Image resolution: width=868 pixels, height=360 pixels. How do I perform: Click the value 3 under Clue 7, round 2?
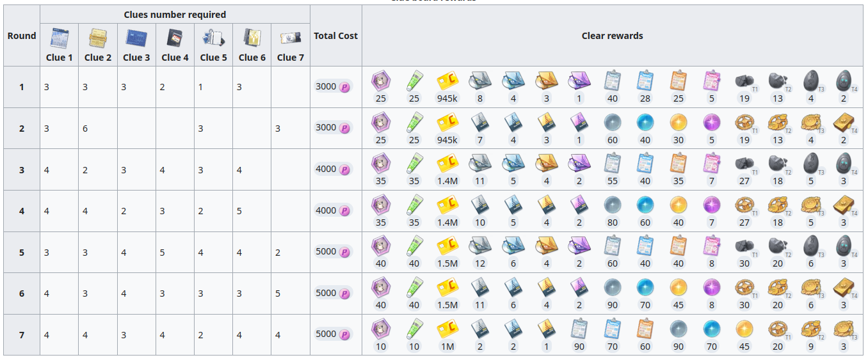point(278,129)
